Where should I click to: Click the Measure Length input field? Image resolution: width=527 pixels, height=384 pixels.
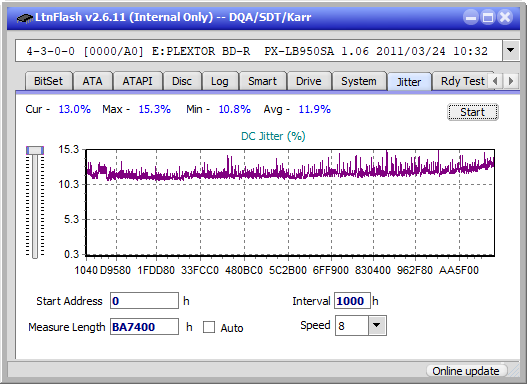click(145, 327)
